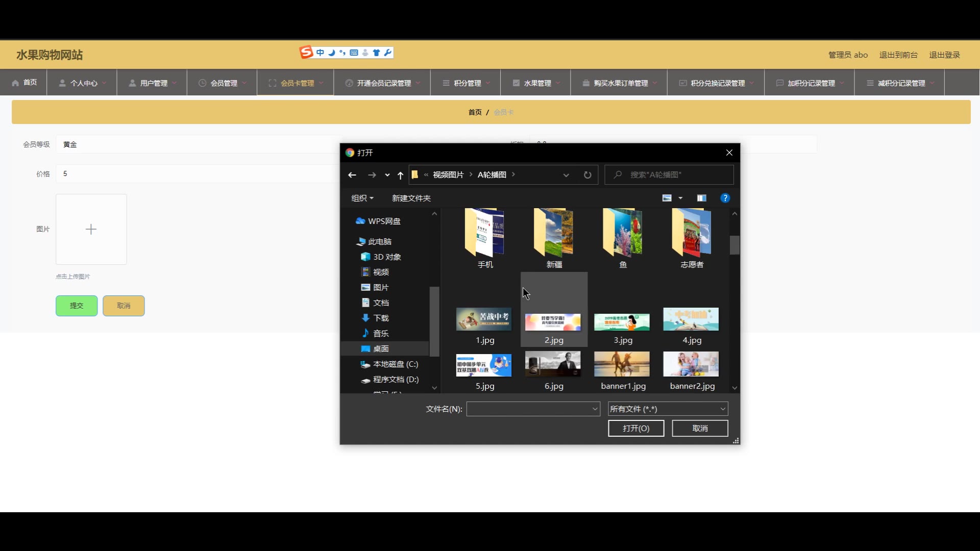Open the 用户管理 menu
This screenshot has height=551, width=980.
[152, 83]
